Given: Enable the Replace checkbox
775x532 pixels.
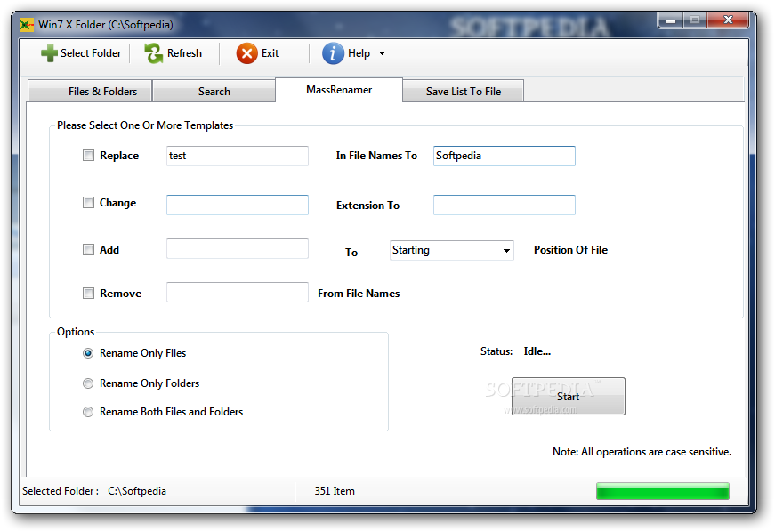Looking at the screenshot, I should tap(88, 156).
